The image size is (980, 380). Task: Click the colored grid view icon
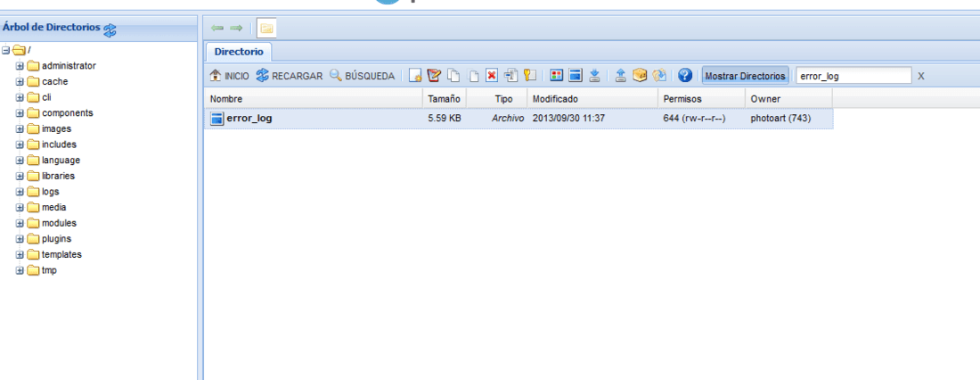pyautogui.click(x=556, y=76)
